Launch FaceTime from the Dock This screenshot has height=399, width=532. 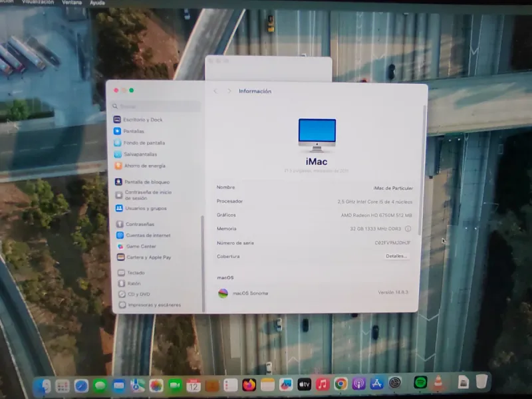pyautogui.click(x=175, y=386)
